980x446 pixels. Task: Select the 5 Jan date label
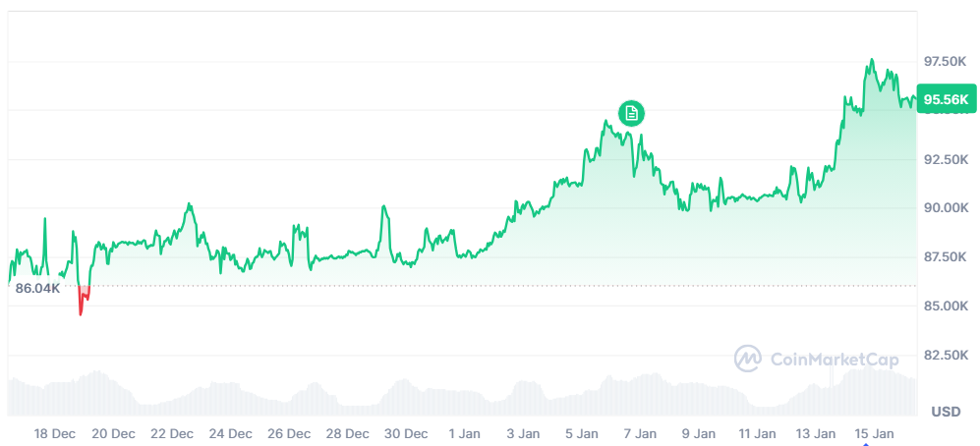pyautogui.click(x=582, y=433)
